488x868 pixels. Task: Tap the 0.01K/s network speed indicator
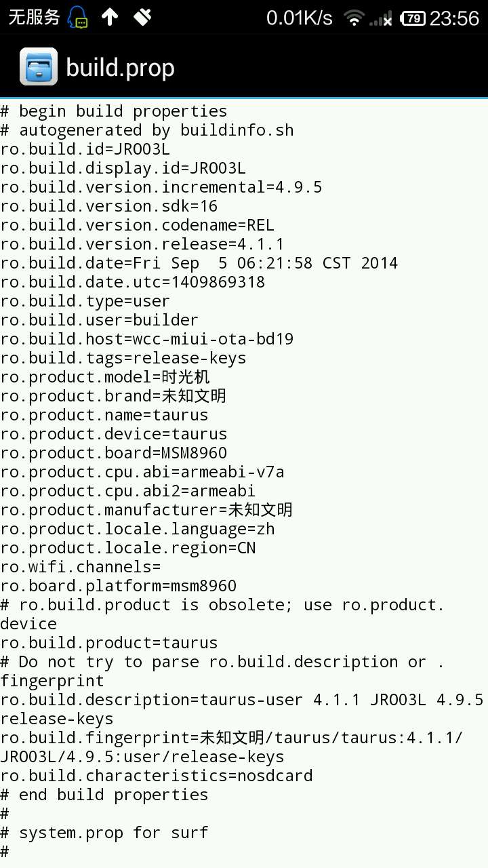pos(299,18)
